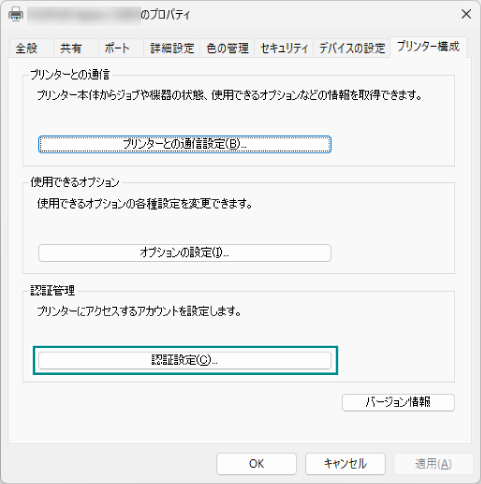This screenshot has width=481, height=484.
Task: Click the キャンセル button
Action: (345, 464)
